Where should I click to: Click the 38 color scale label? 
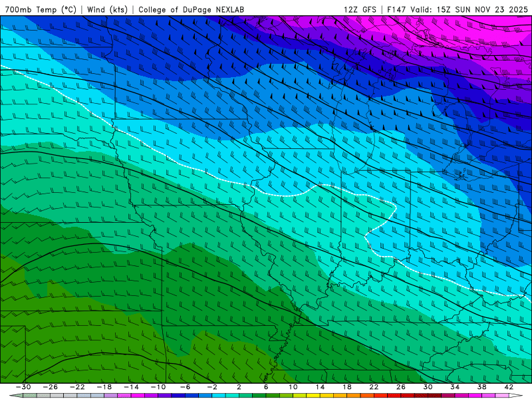[481, 387]
